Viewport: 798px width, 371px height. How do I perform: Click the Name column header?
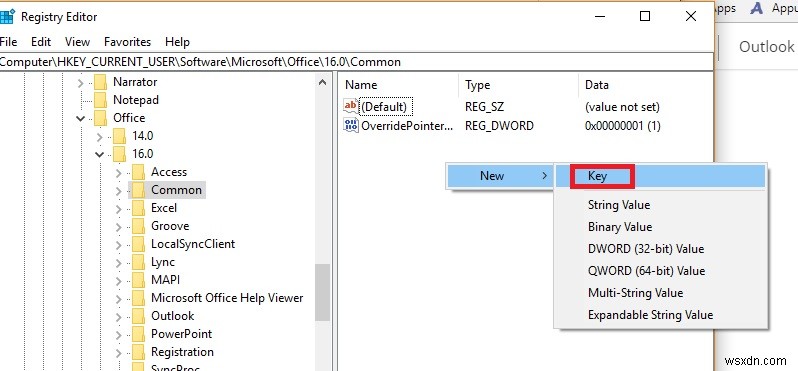pyautogui.click(x=399, y=85)
